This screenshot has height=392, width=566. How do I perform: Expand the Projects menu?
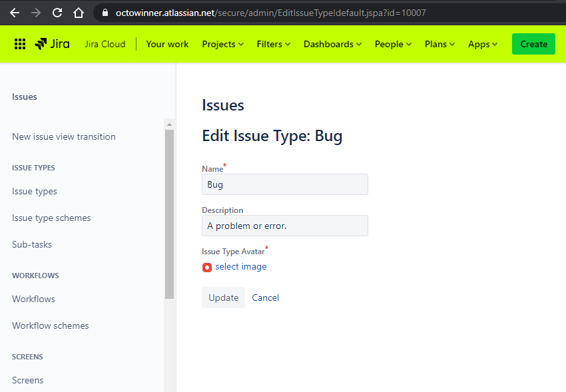click(x=222, y=44)
